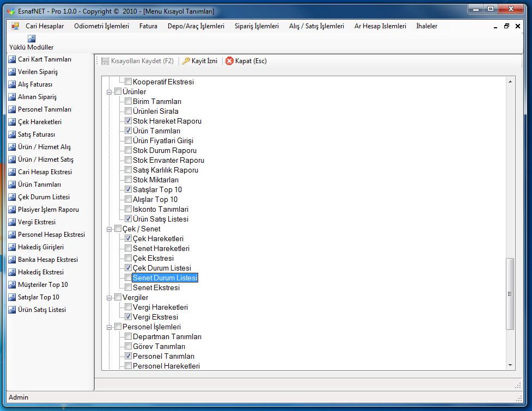532x411 pixels.
Task: Uncheck Stok Hareket Raporu checkbox
Action: pyautogui.click(x=129, y=121)
